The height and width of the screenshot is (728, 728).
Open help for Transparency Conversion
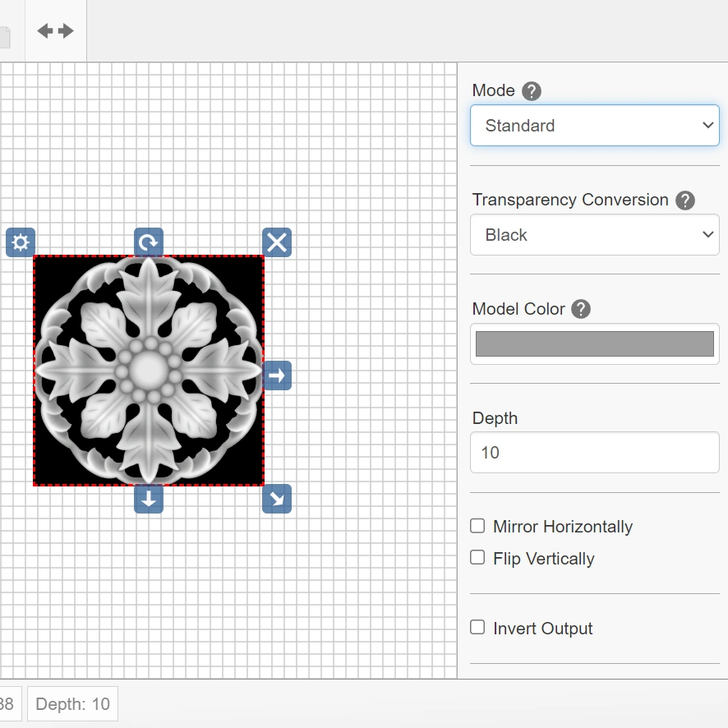coord(685,200)
